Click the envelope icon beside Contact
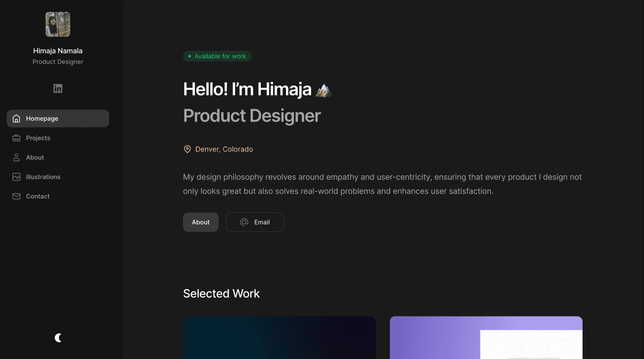 click(x=16, y=196)
